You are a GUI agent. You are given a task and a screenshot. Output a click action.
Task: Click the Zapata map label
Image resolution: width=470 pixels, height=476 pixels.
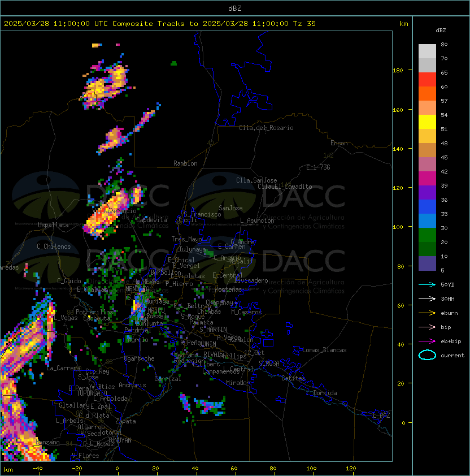point(125,421)
